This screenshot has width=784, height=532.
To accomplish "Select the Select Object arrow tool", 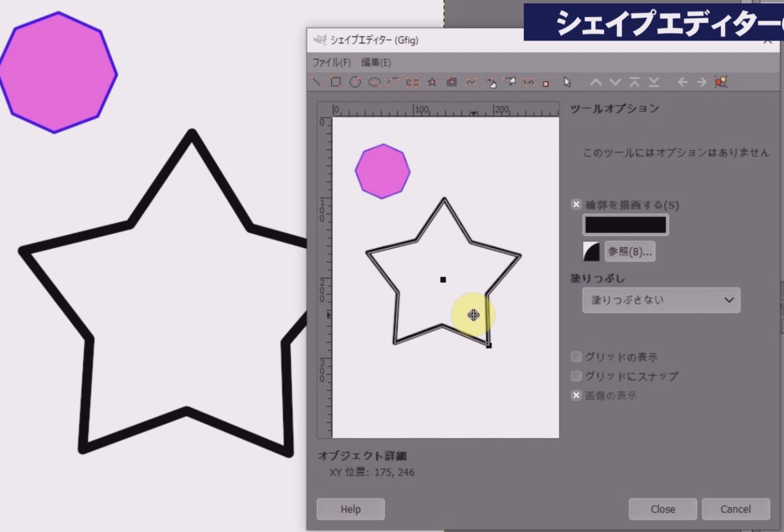I will [567, 82].
